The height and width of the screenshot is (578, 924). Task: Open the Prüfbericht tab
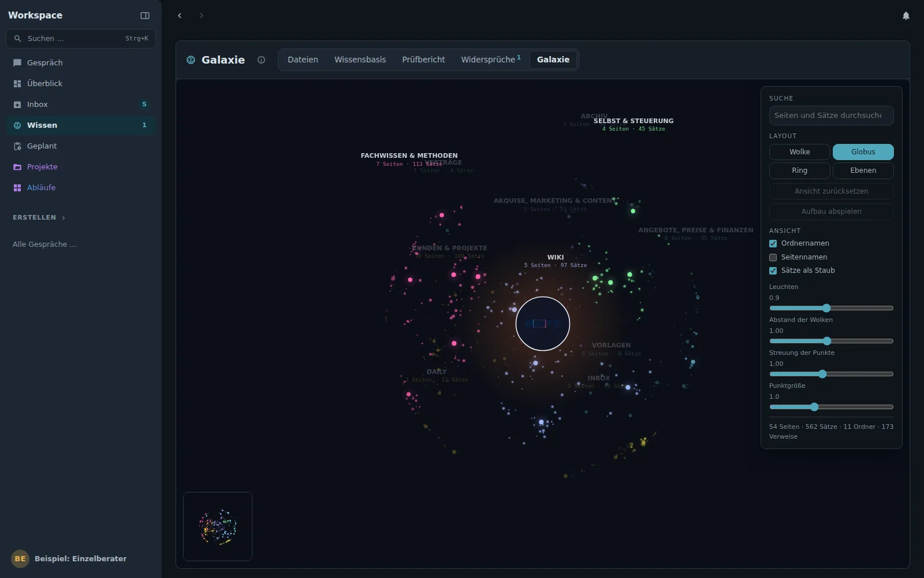(423, 60)
